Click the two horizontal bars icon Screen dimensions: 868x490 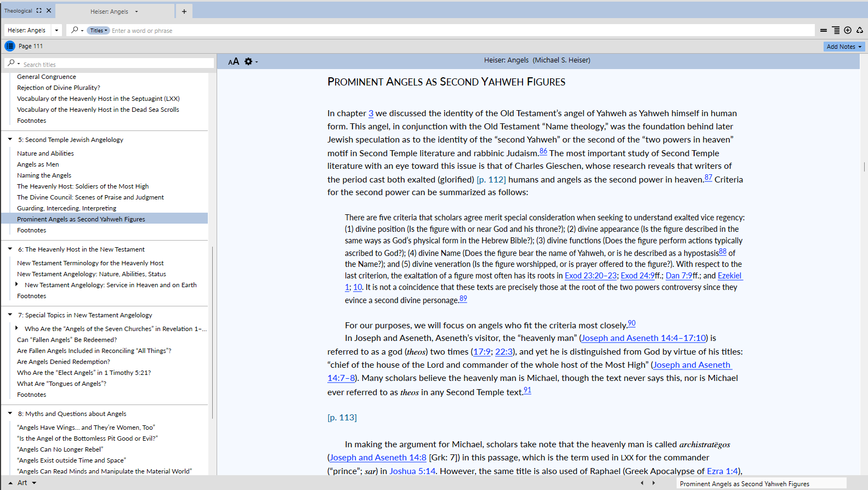(x=824, y=30)
